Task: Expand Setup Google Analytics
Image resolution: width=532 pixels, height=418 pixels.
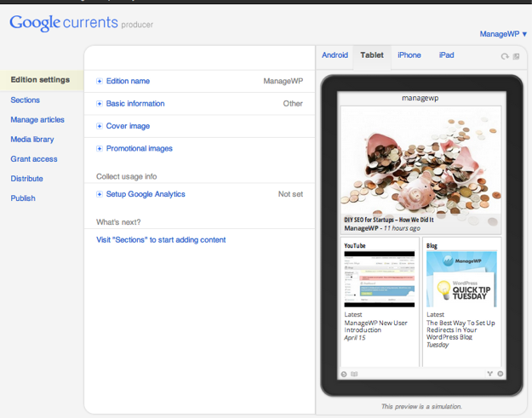Action: (x=145, y=194)
